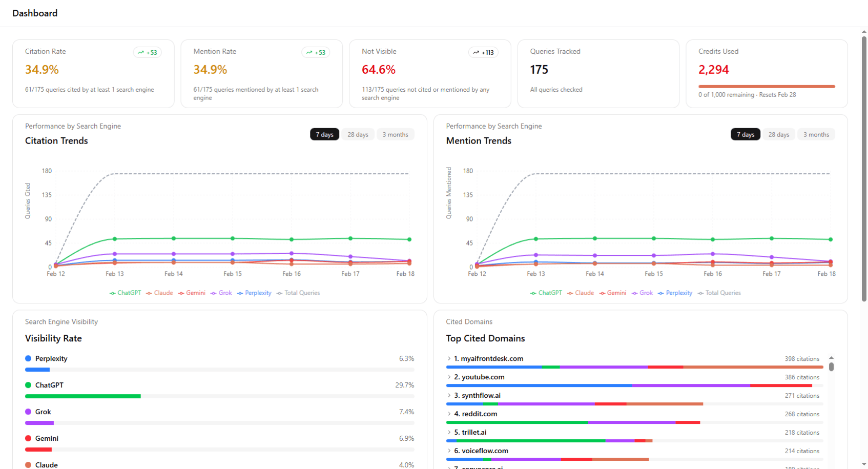Expand the trillet.ai domain details
The width and height of the screenshot is (868, 469).
[x=449, y=433]
